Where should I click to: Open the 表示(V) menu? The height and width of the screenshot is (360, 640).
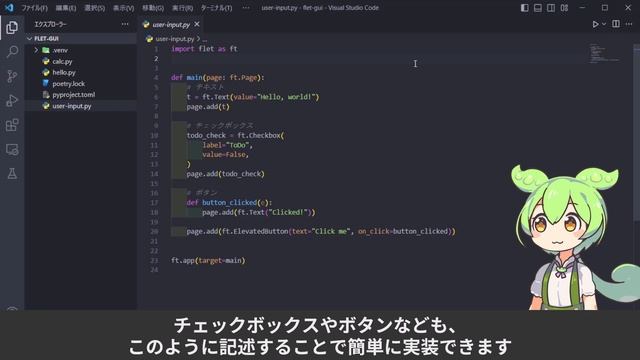pos(123,8)
